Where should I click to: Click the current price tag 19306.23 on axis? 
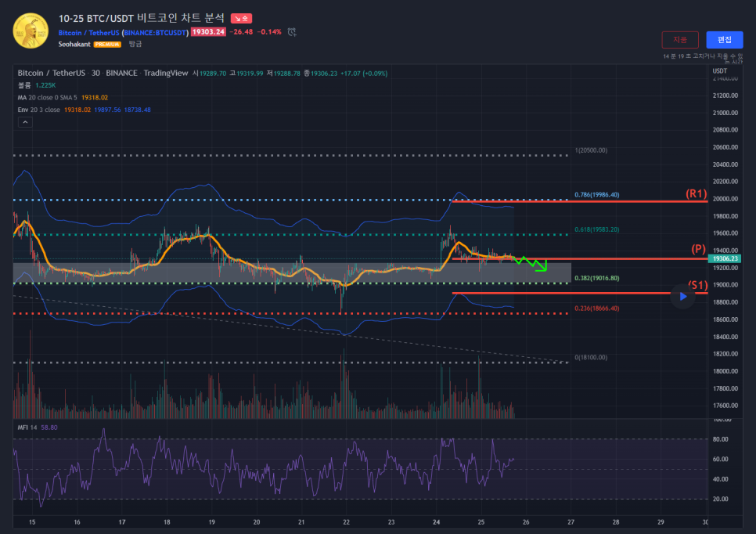tap(724, 258)
